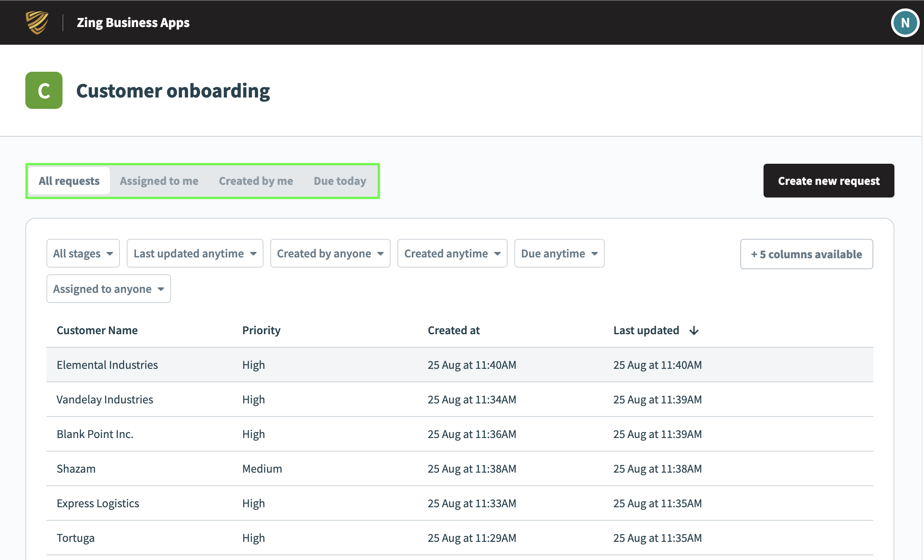This screenshot has width=924, height=560.
Task: Select the Due today tab
Action: [339, 180]
